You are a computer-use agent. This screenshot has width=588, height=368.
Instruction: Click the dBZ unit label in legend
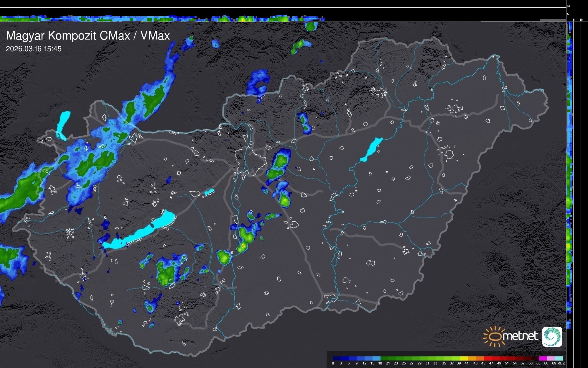click(x=561, y=363)
